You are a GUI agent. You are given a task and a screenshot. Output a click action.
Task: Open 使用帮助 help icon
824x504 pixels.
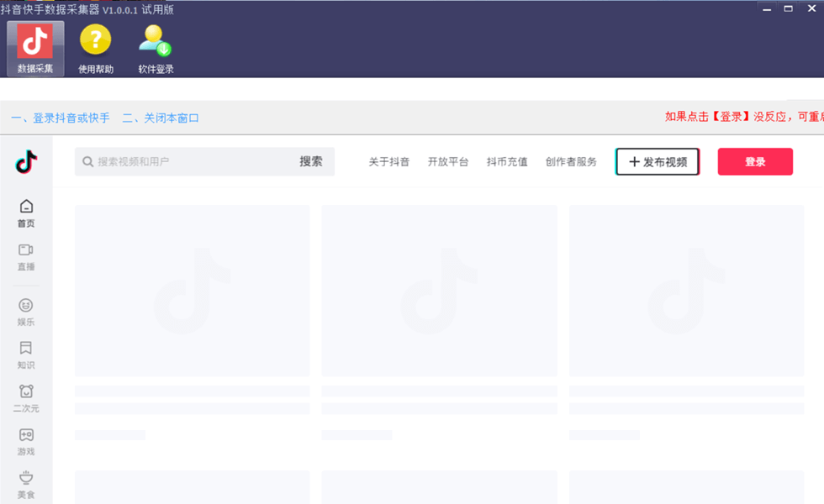[x=96, y=49]
